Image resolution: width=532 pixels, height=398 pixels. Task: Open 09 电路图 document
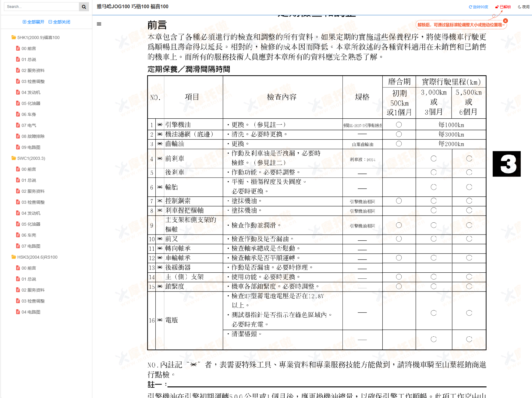28,147
